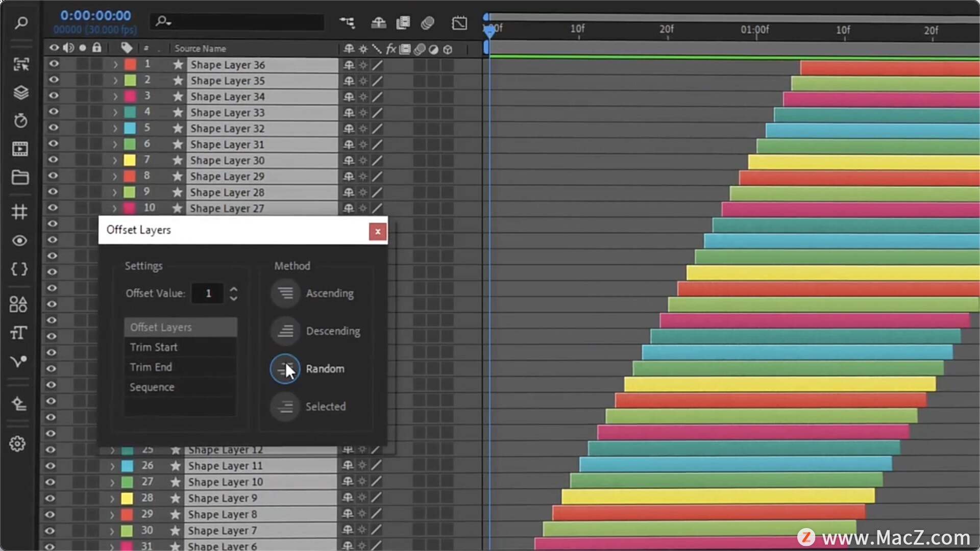Toggle visibility of Shape Layer 11
The height and width of the screenshot is (551, 980).
[x=50, y=466]
